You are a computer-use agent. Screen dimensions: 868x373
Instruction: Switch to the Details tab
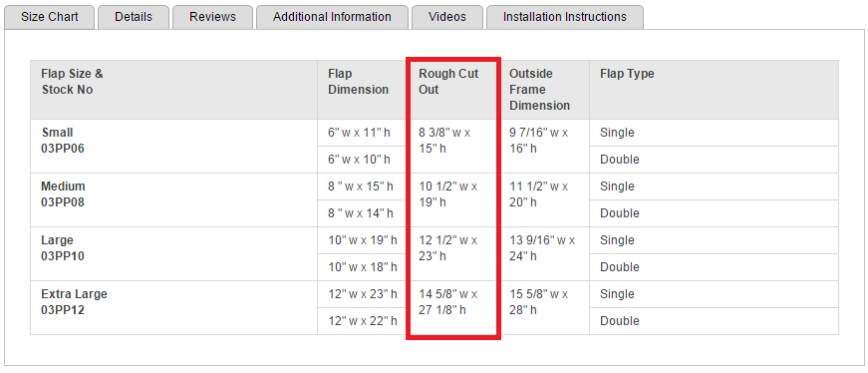coord(134,17)
